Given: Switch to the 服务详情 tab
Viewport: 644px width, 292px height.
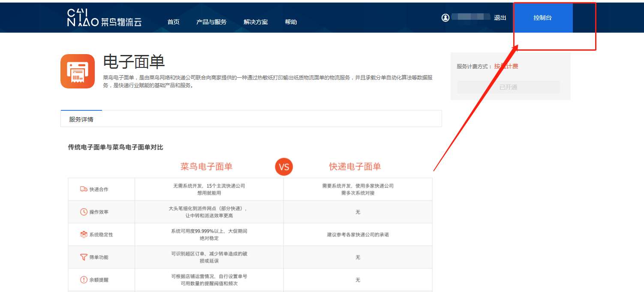Looking at the screenshot, I should [x=81, y=119].
